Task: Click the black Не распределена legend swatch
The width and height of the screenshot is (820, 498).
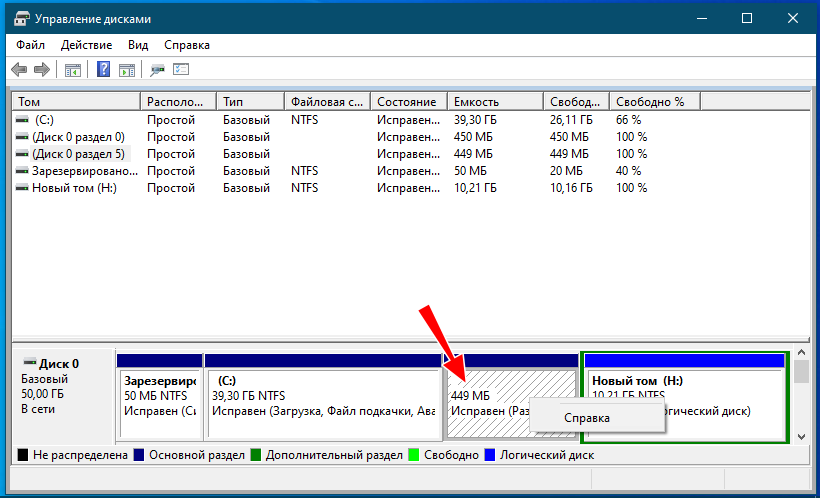Action: point(23,455)
